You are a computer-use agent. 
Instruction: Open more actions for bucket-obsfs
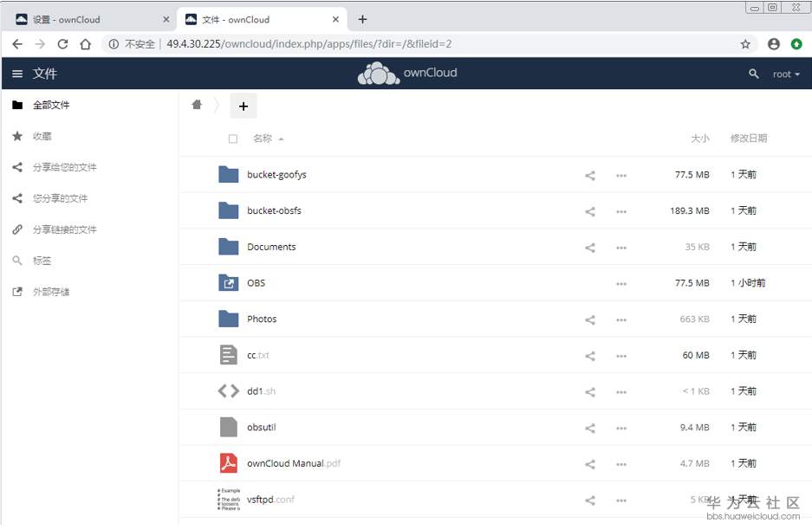click(621, 212)
